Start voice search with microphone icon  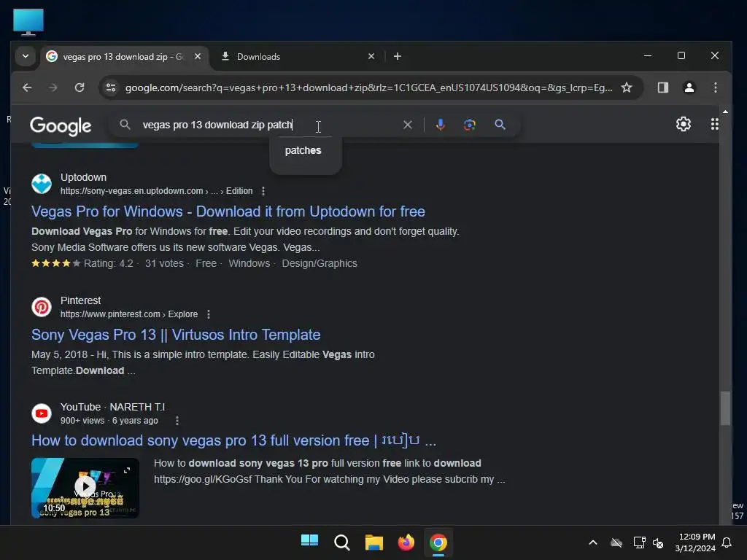[x=441, y=125]
